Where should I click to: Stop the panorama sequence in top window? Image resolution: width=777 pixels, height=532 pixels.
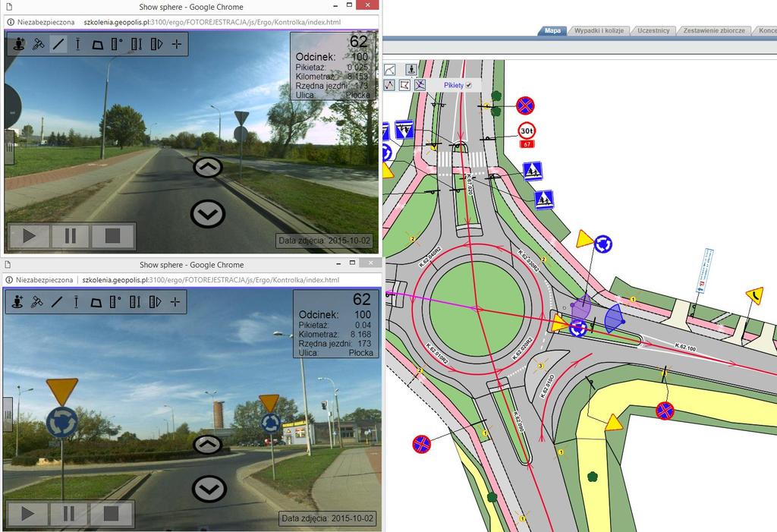pos(112,236)
